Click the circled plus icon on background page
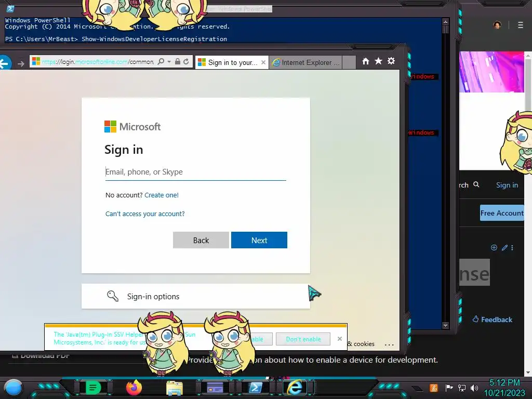Image resolution: width=532 pixels, height=399 pixels. [x=494, y=248]
